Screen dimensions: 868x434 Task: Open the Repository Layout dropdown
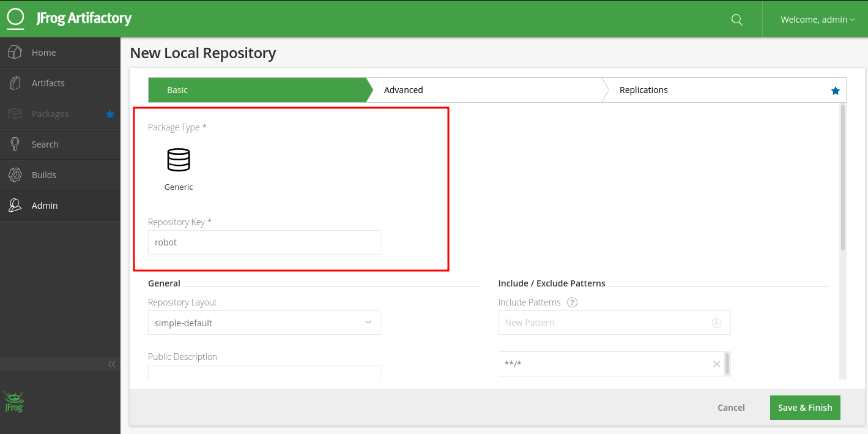pos(264,323)
